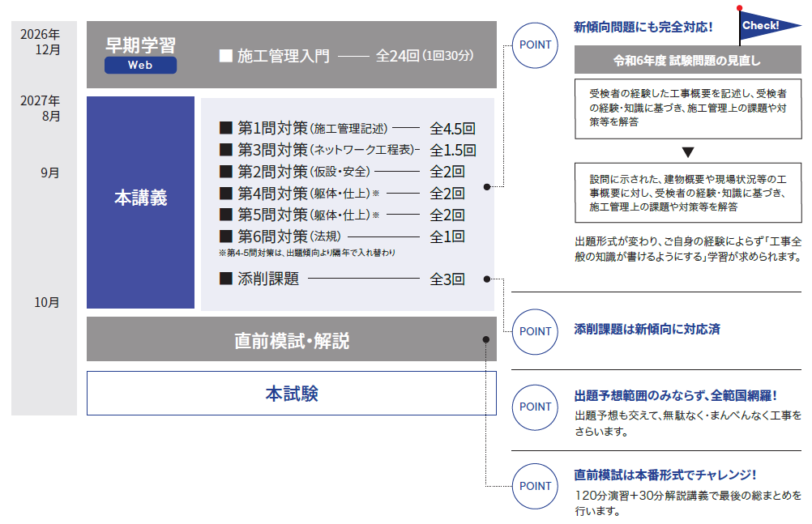Click the 添削課題 label
This screenshot has height=524, width=812.
(268, 279)
